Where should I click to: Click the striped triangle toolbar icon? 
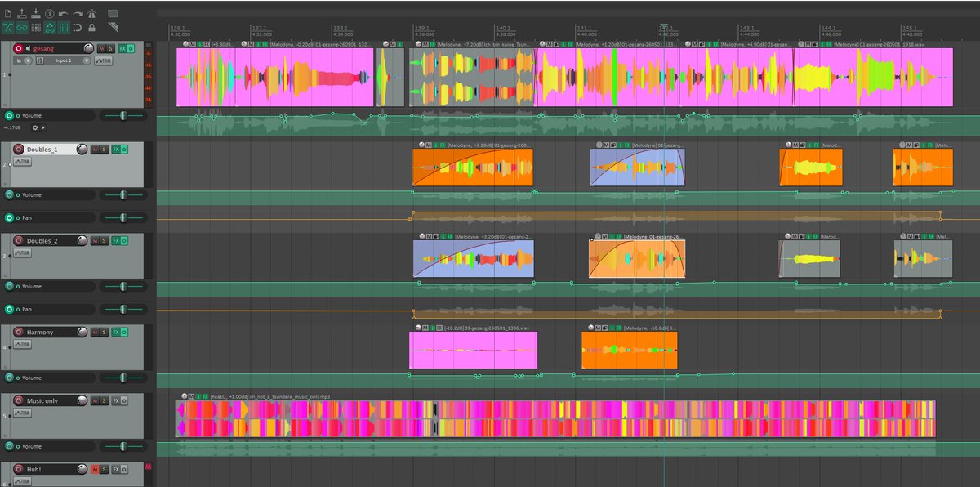(113, 27)
